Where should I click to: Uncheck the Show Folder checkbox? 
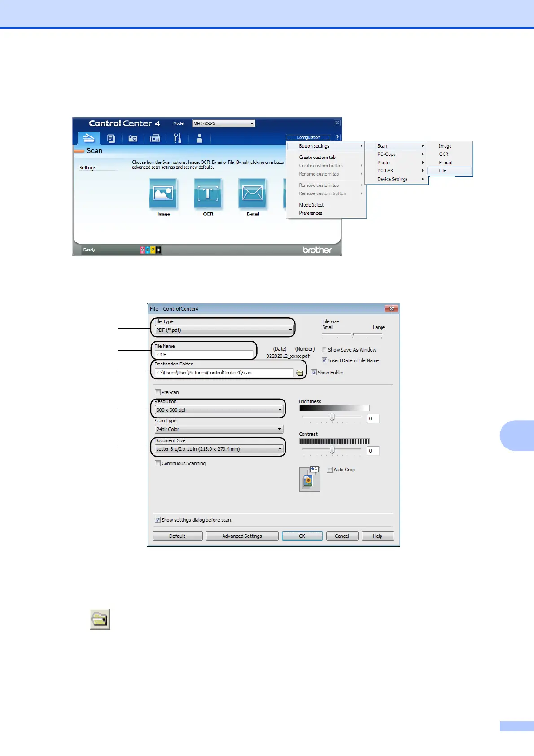pyautogui.click(x=314, y=373)
